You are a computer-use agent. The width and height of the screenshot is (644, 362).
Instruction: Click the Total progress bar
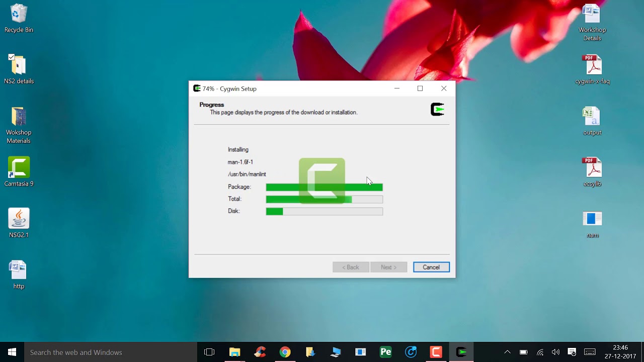coord(324,199)
